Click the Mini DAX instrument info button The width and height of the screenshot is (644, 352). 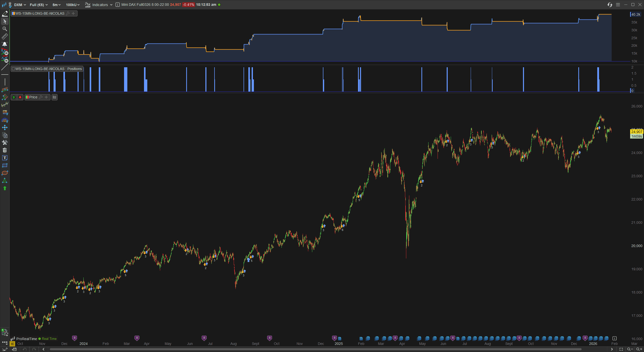[117, 5]
